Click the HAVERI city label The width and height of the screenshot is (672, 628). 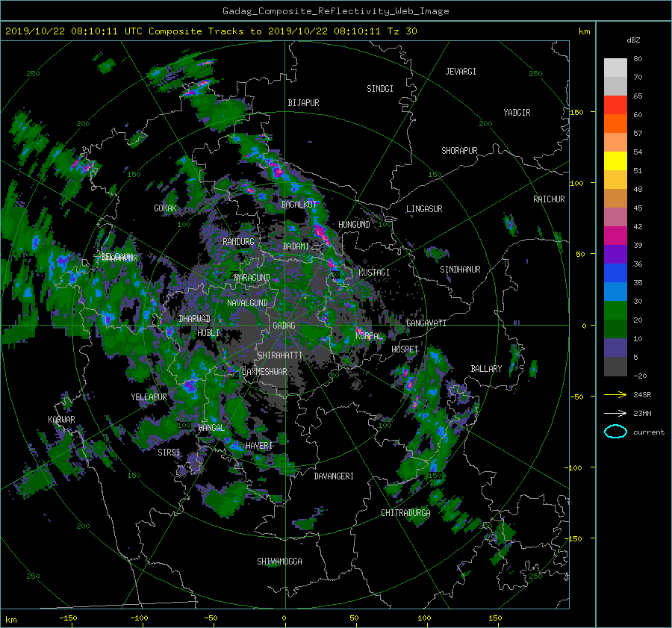coord(259,446)
